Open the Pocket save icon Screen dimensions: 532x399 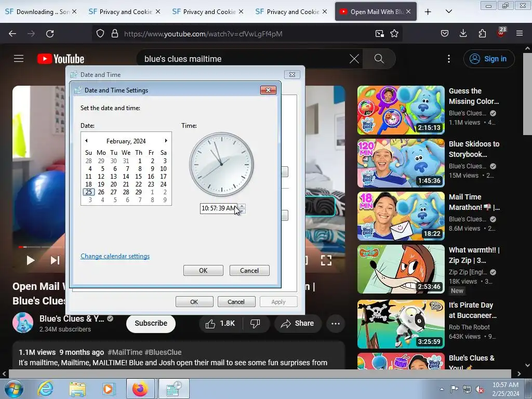(445, 34)
